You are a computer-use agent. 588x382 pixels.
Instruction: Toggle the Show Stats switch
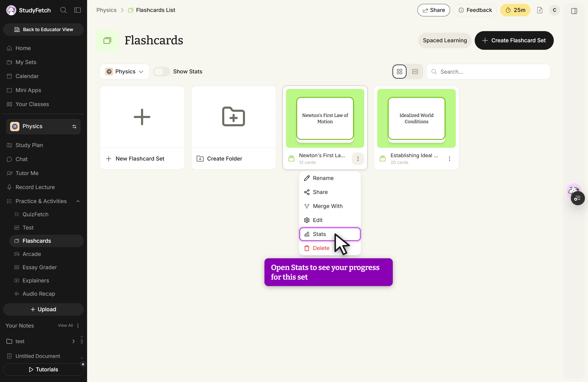(161, 72)
